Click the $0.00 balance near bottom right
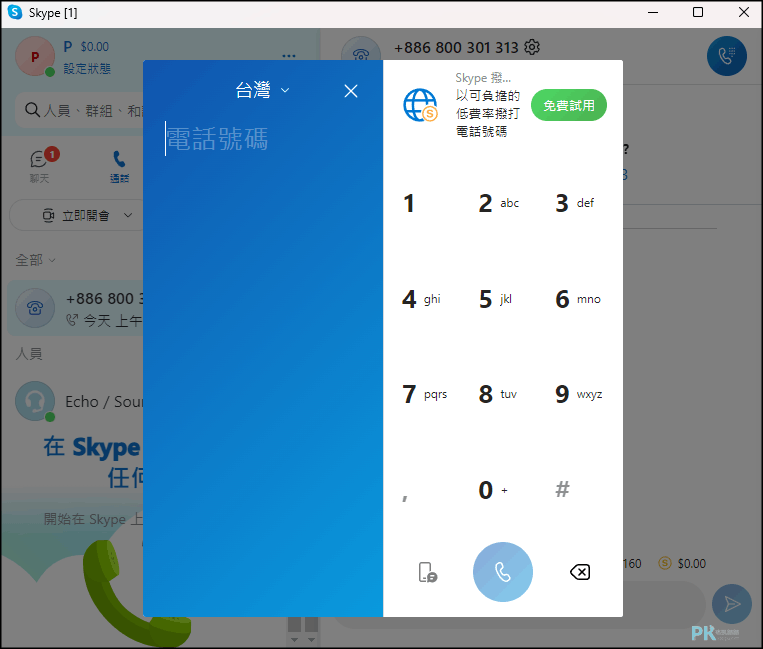This screenshot has height=649, width=763. (682, 563)
